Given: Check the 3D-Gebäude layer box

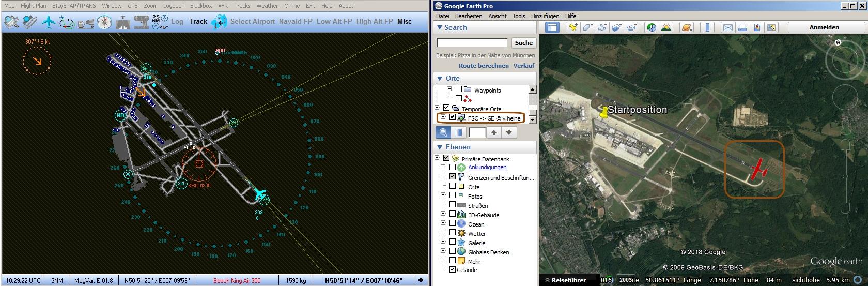Looking at the screenshot, I should tap(453, 215).
